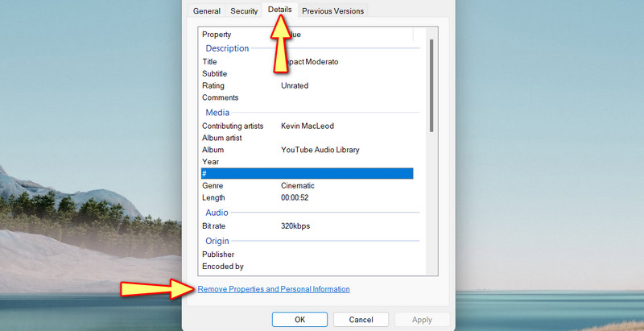Viewport: 644px width, 331px height.
Task: Switch to the General tab
Action: tap(207, 11)
